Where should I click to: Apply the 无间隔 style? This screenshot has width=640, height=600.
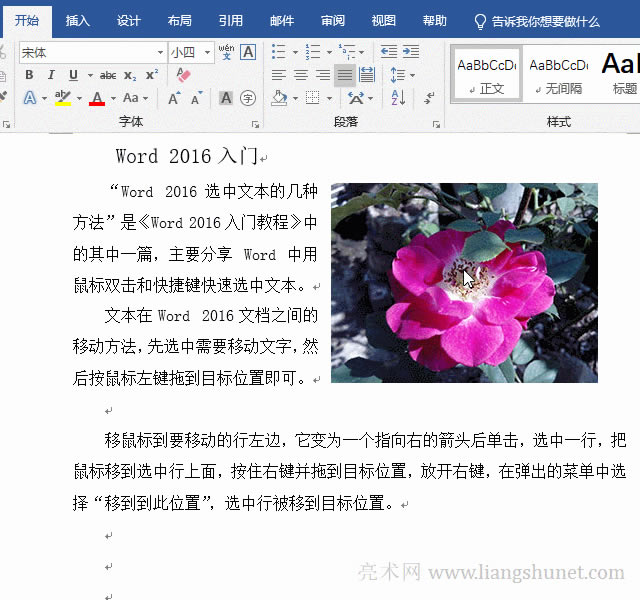click(x=558, y=74)
